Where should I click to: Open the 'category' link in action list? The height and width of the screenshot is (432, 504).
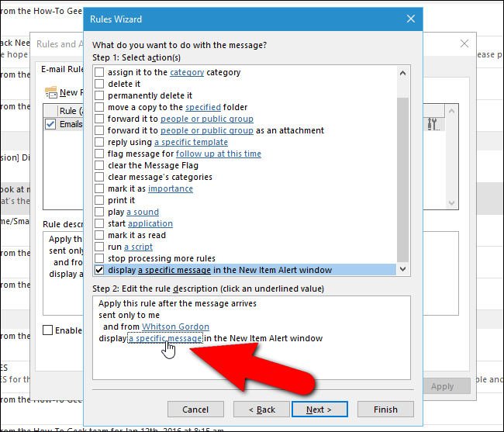click(187, 72)
